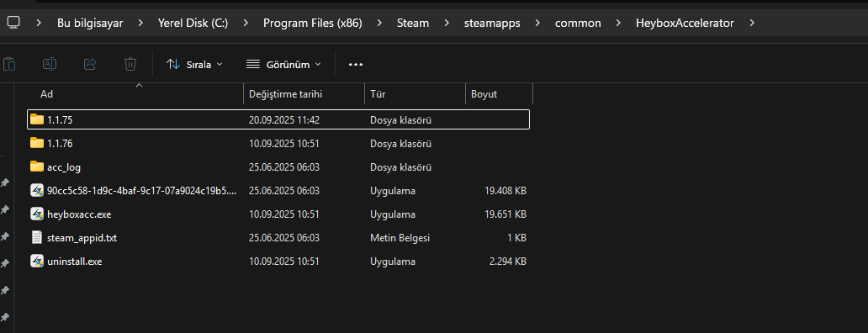The width and height of the screenshot is (868, 333).
Task: Open the Sırala sort dropdown
Action: 194,64
